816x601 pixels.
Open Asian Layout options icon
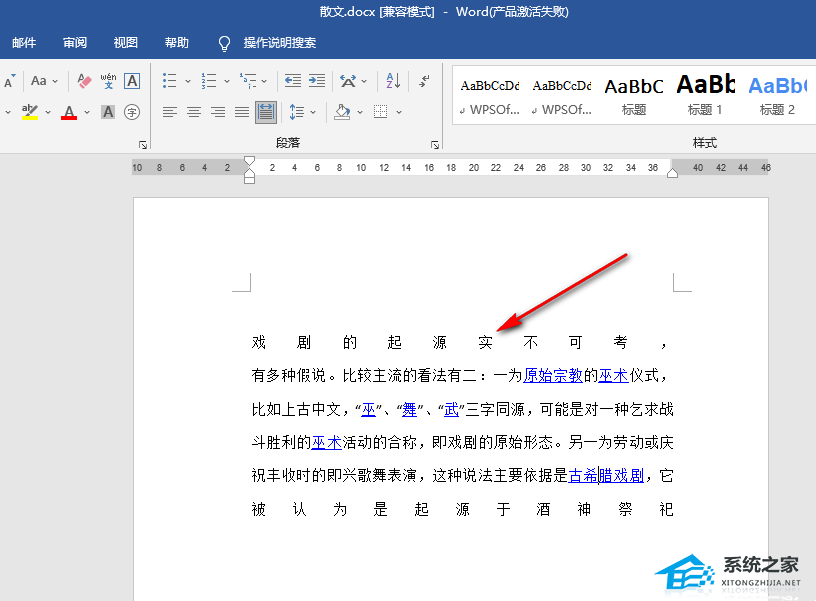click(x=348, y=81)
